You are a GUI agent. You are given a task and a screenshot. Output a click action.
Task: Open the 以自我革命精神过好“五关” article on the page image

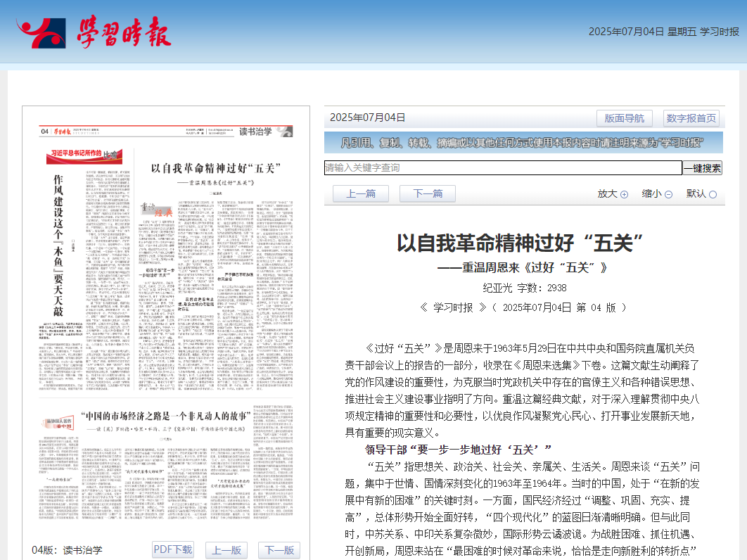coord(216,168)
